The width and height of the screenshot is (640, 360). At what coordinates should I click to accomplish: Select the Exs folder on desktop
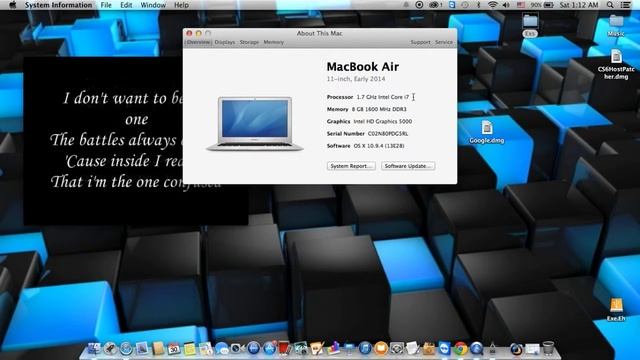pos(530,25)
